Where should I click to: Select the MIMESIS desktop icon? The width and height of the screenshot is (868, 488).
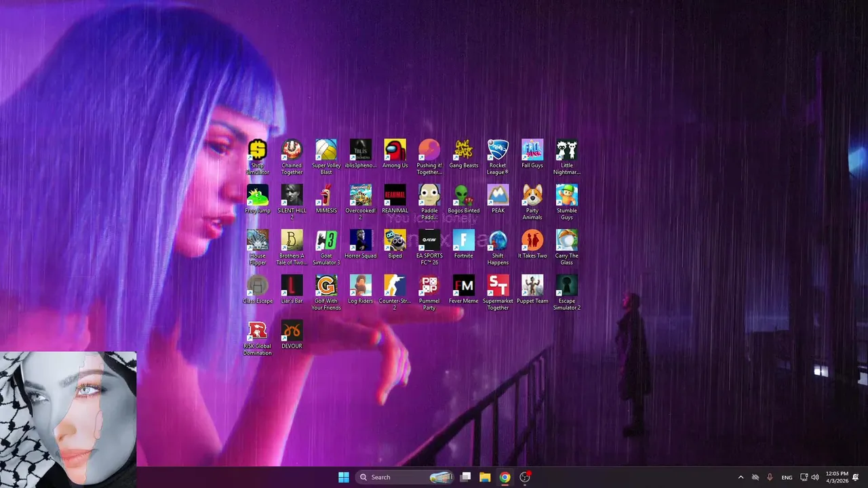click(x=326, y=199)
